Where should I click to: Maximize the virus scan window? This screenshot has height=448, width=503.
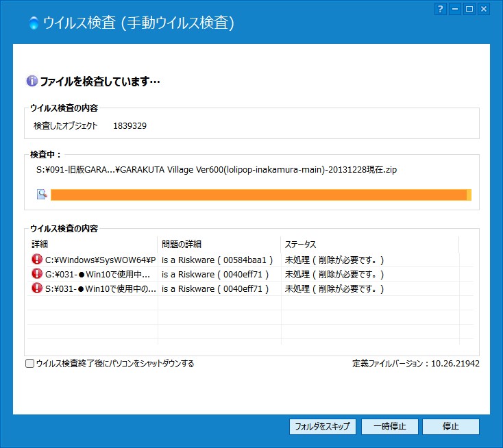[469, 9]
